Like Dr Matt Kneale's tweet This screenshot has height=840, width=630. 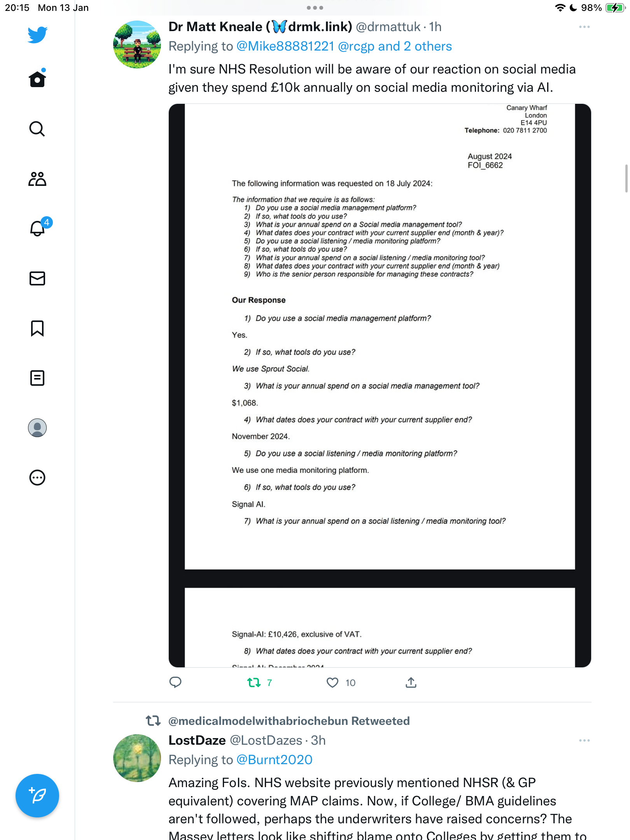tap(341, 682)
